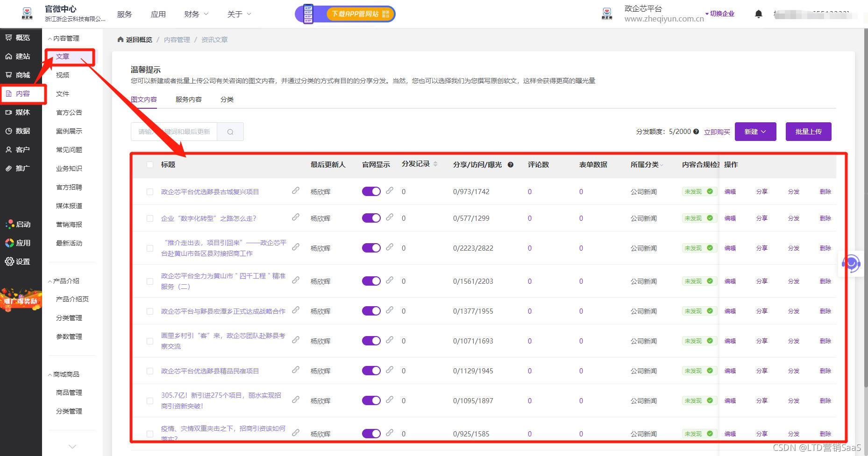The image size is (868, 456).
Task: Open the 财务 top menu dropdown
Action: [196, 14]
